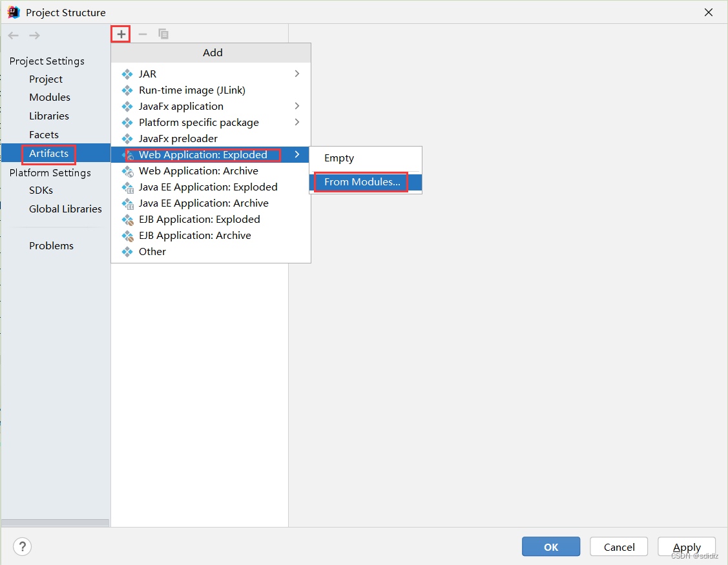Click the JavaFx application icon

point(127,107)
